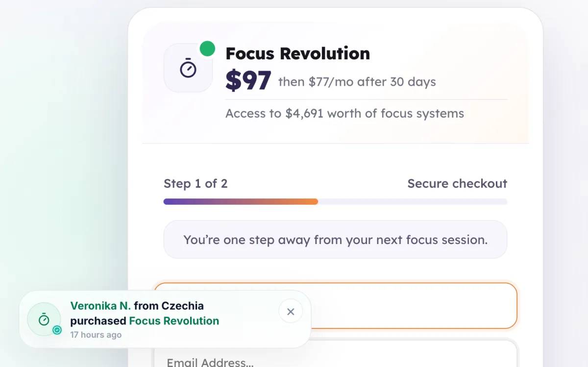Click the stopwatch product icon beside Focus Revolution
588x367 pixels.
(x=188, y=68)
